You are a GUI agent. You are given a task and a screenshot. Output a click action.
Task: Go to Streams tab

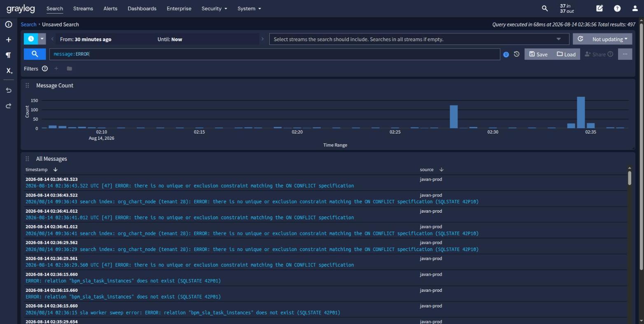pyautogui.click(x=83, y=9)
